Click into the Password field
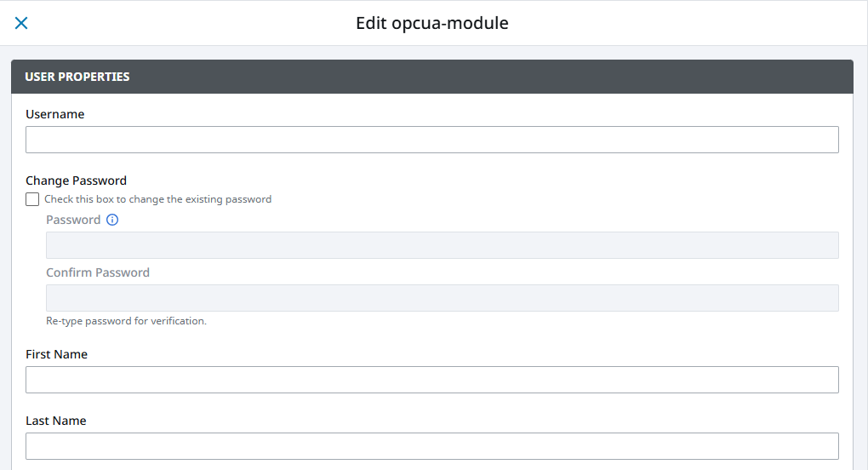This screenshot has height=470, width=868. pos(442,245)
